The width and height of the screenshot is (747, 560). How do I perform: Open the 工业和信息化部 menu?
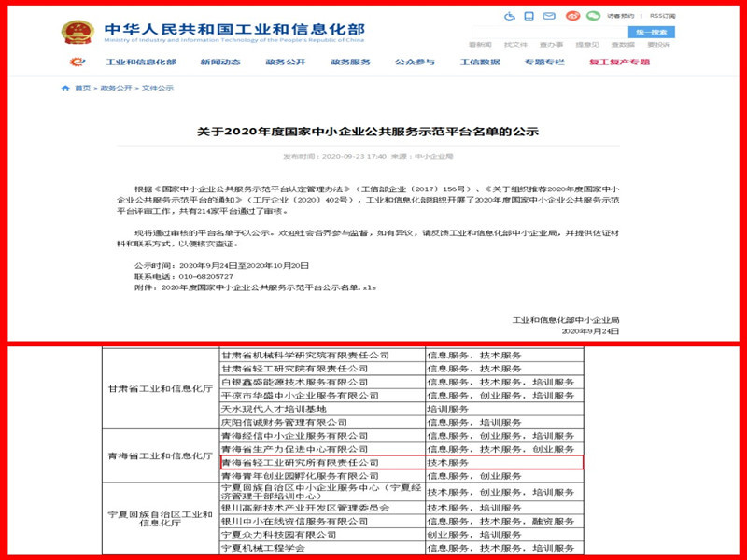[x=141, y=62]
